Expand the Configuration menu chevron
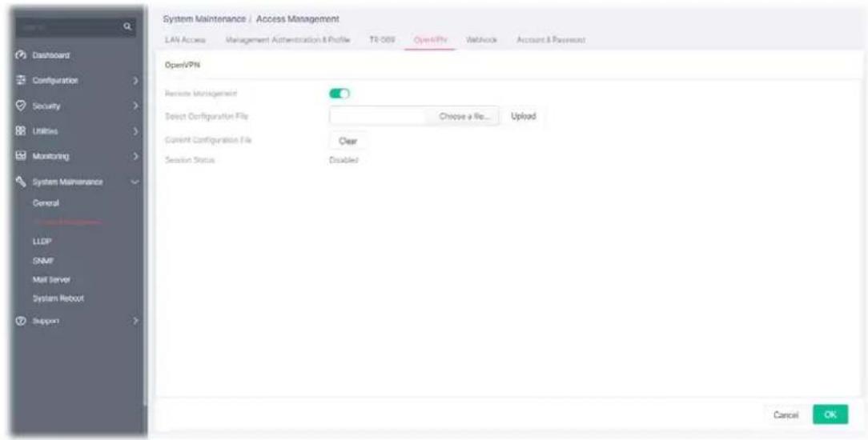Screen dimensions: 868x440 pos(135,81)
